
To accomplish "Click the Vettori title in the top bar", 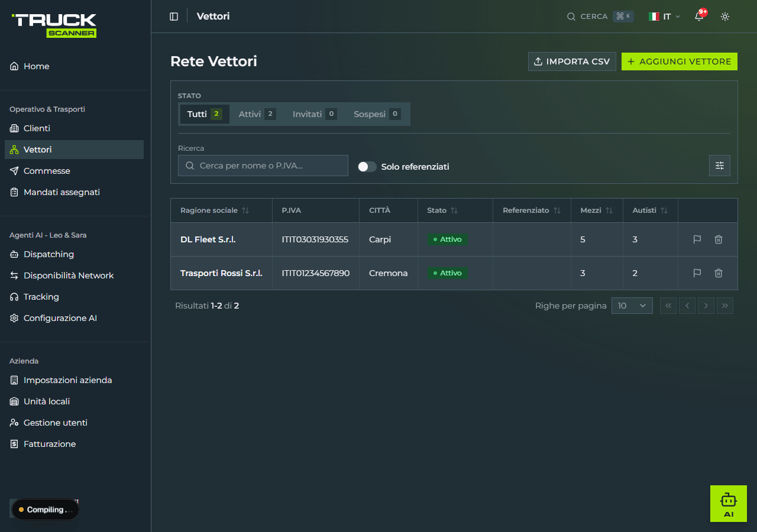I will coord(213,17).
